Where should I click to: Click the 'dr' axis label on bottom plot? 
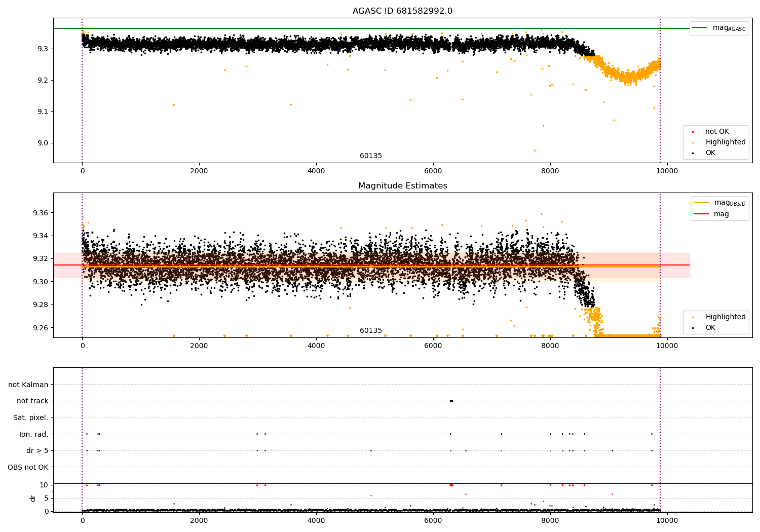pyautogui.click(x=33, y=498)
